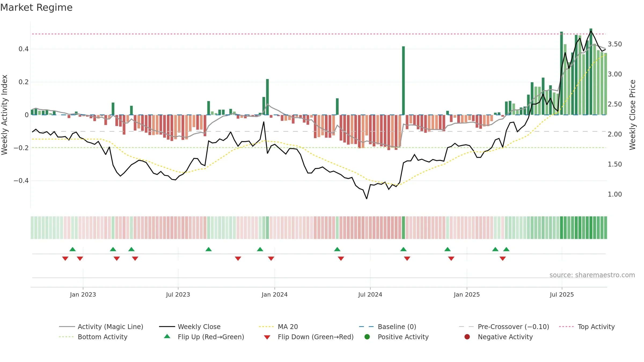Click the Positive Activity green dot legend icon

point(367,337)
